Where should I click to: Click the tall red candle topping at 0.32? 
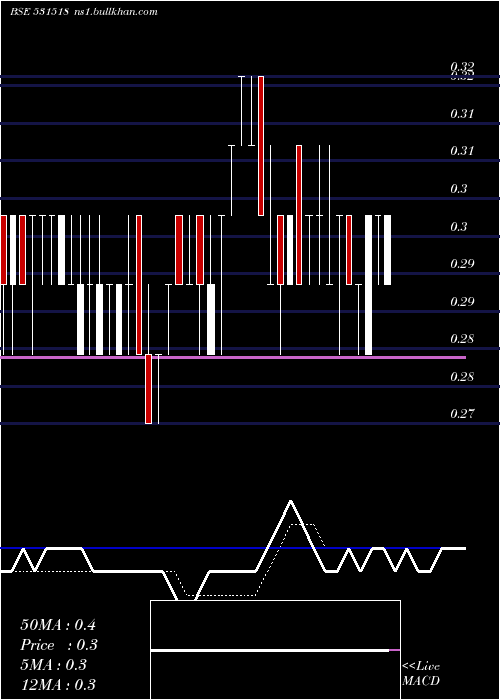point(261,146)
